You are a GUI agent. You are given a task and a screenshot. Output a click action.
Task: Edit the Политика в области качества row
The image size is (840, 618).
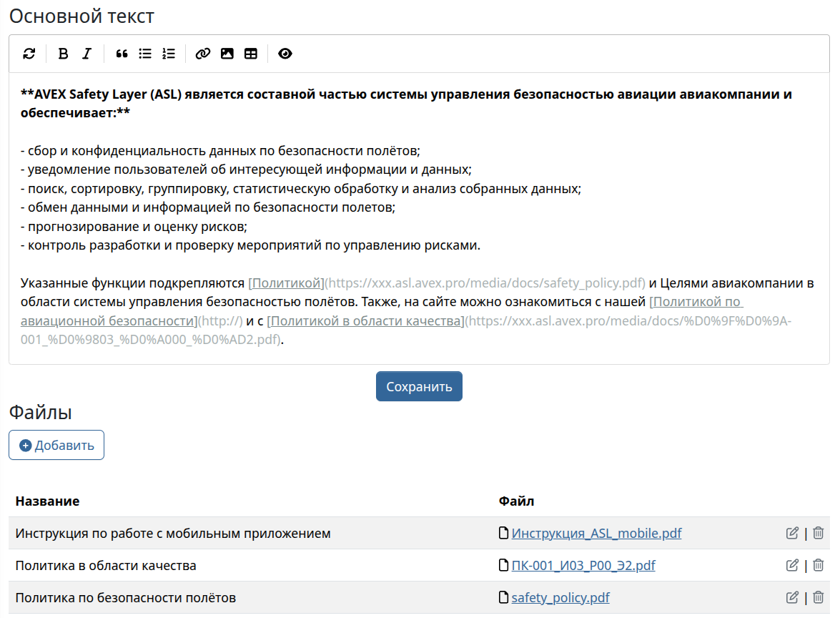tap(792, 565)
